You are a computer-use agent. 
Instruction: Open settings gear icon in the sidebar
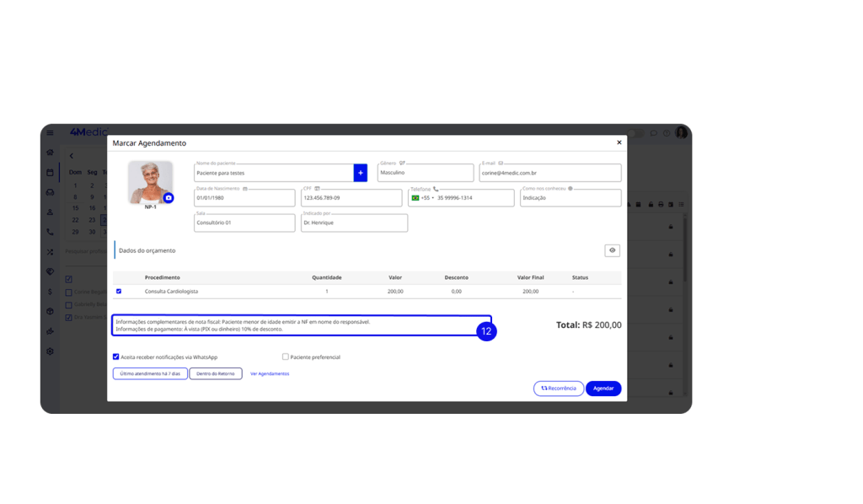51,351
